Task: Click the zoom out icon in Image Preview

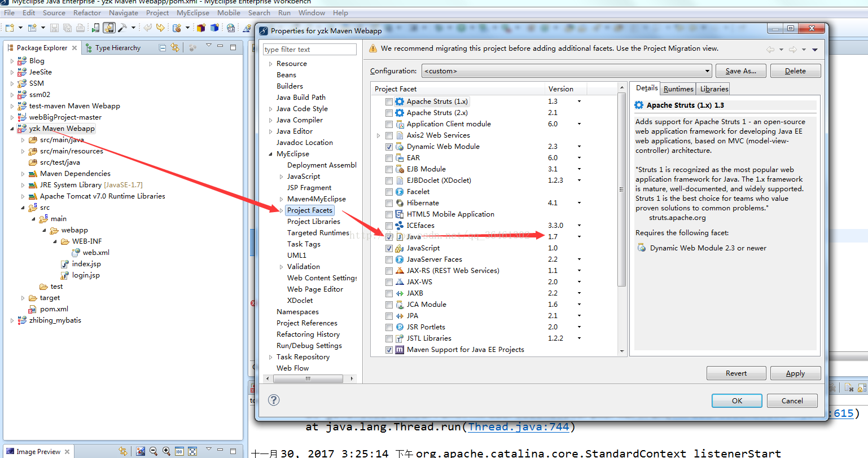Action: (153, 451)
